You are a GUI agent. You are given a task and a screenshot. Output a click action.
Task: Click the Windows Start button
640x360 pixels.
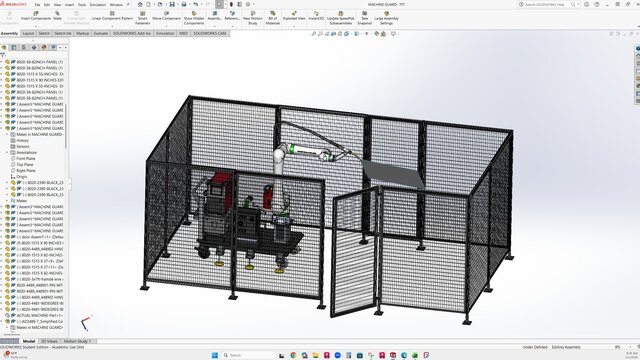(x=215, y=355)
